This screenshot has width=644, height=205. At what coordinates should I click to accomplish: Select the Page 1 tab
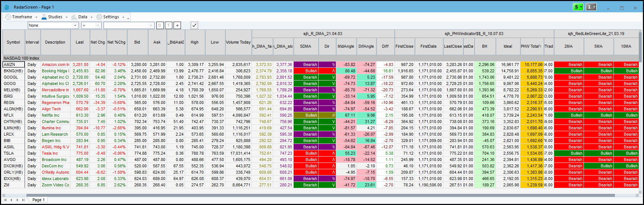coord(38,200)
